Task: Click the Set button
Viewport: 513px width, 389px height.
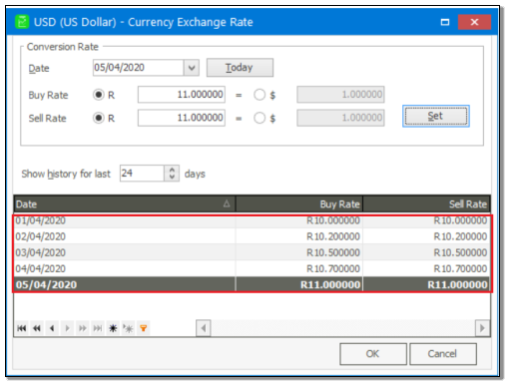Action: pos(436,116)
